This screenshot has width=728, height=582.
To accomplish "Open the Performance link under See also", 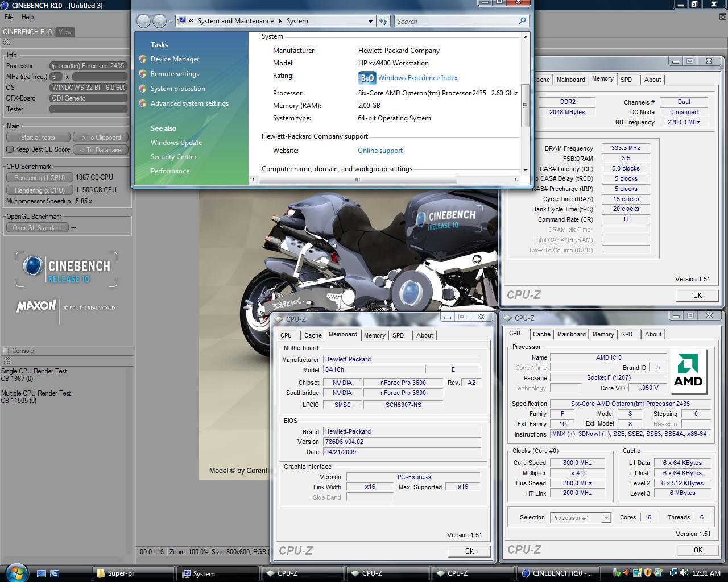I will tap(170, 171).
